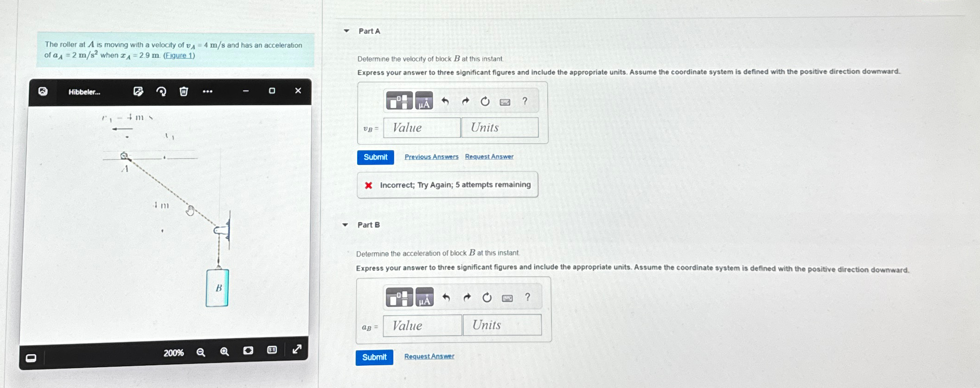Focus the aB Units input field
This screenshot has height=388, width=980.
tap(502, 325)
